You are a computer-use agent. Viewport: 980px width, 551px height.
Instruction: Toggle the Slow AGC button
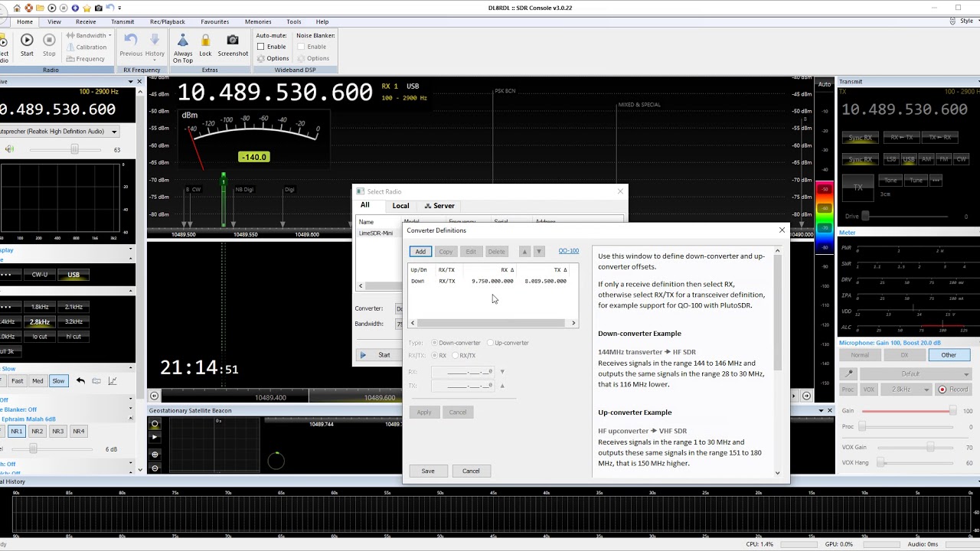(x=58, y=381)
